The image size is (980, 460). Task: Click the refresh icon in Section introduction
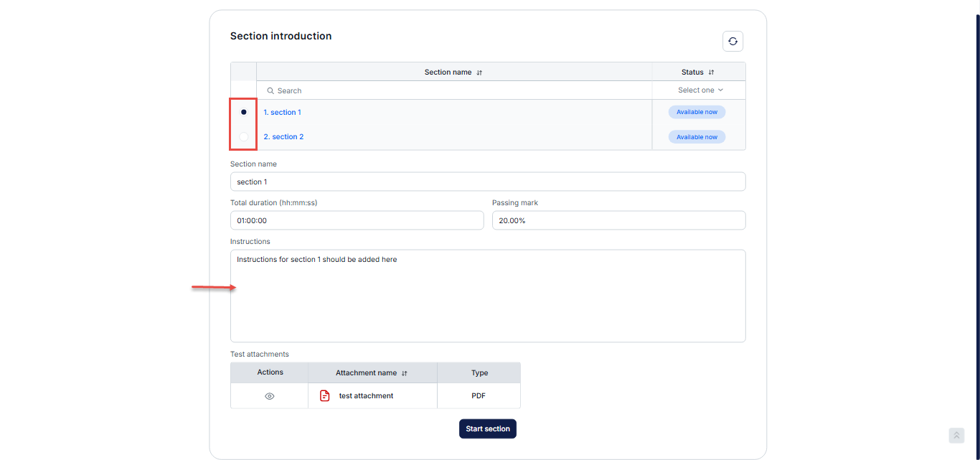(x=732, y=42)
